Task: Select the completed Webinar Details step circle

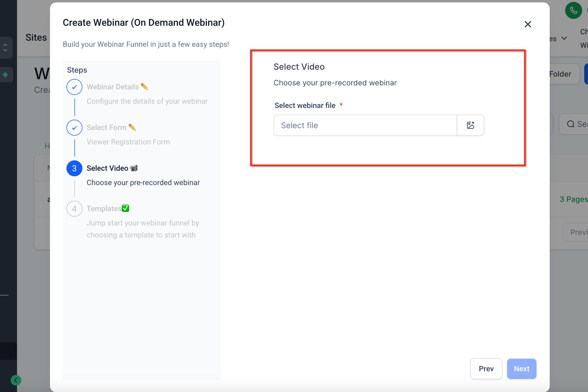Action: pyautogui.click(x=74, y=87)
